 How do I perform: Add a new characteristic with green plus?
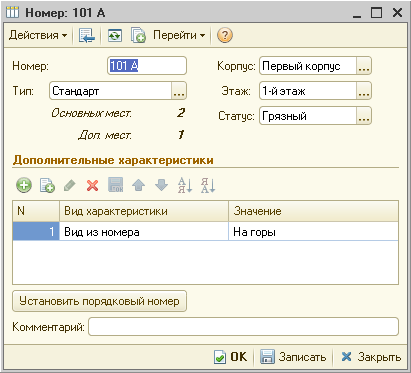click(24, 185)
